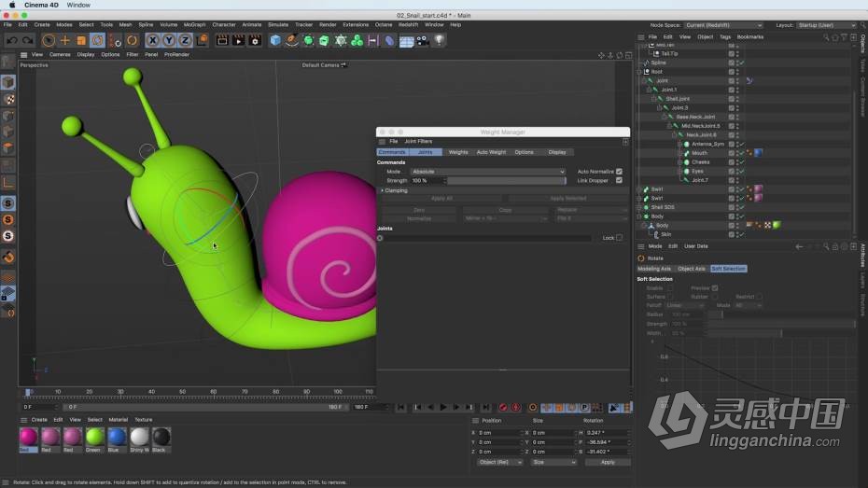This screenshot has width=868, height=488.
Task: Expand the Clamping section
Action: pyautogui.click(x=382, y=190)
